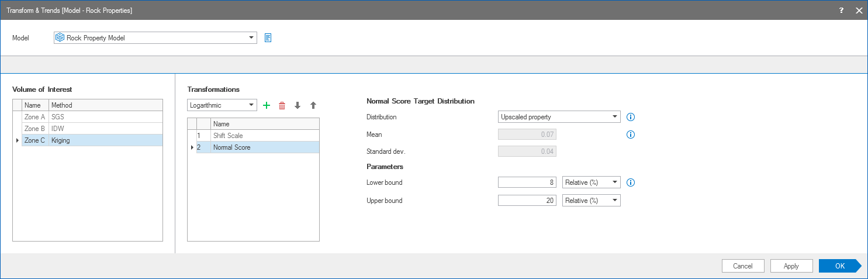Click the green add transformation plus icon
This screenshot has width=868, height=279.
tap(267, 105)
